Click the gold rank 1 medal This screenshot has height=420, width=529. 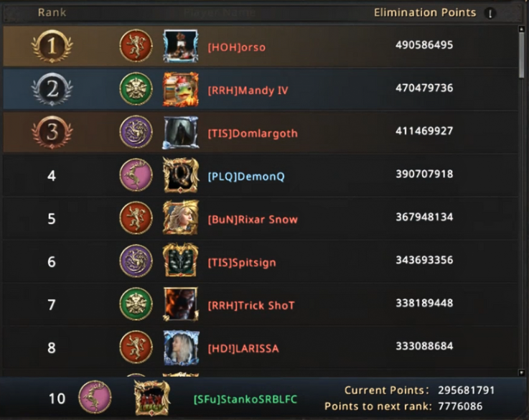pyautogui.click(x=52, y=46)
